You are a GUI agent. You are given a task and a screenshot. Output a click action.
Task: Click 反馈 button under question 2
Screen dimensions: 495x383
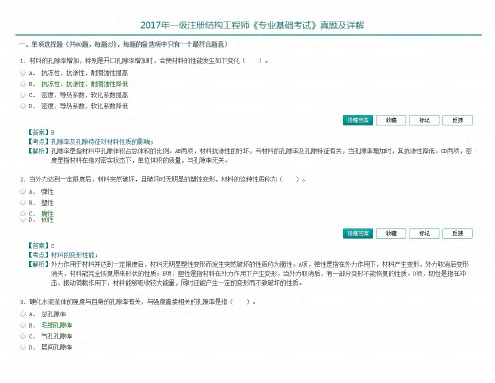pos(457,233)
